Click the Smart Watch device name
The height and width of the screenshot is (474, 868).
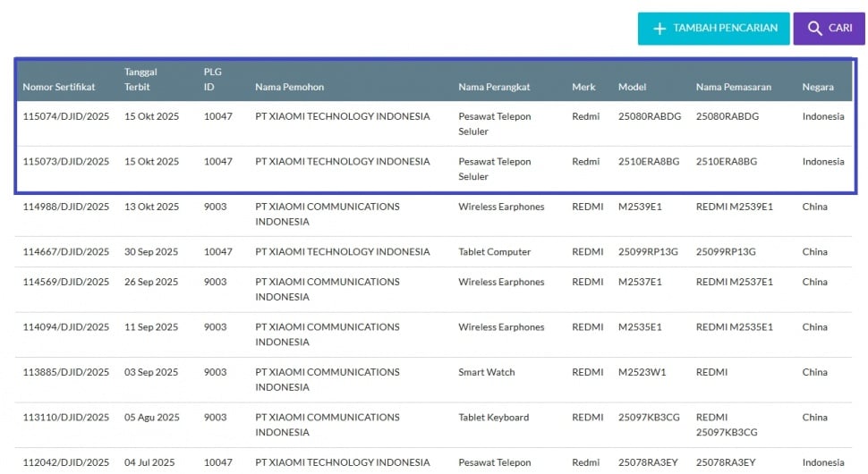pos(487,372)
